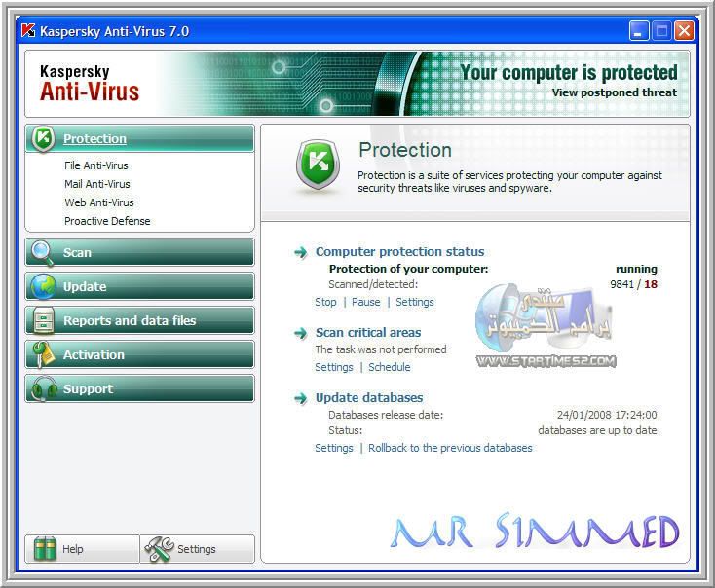Open the Support section
The width and height of the screenshot is (715, 588).
[x=140, y=388]
